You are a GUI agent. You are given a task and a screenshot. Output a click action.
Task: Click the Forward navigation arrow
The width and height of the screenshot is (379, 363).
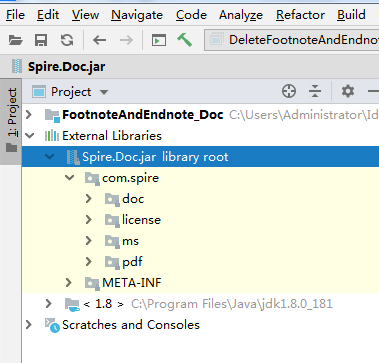coord(126,40)
